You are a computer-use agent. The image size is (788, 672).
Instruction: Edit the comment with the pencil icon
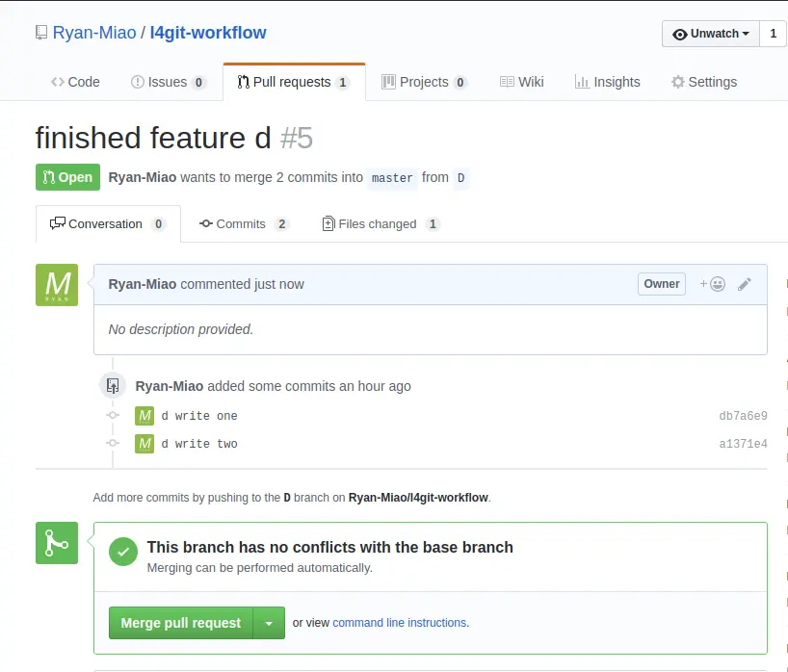pos(745,284)
